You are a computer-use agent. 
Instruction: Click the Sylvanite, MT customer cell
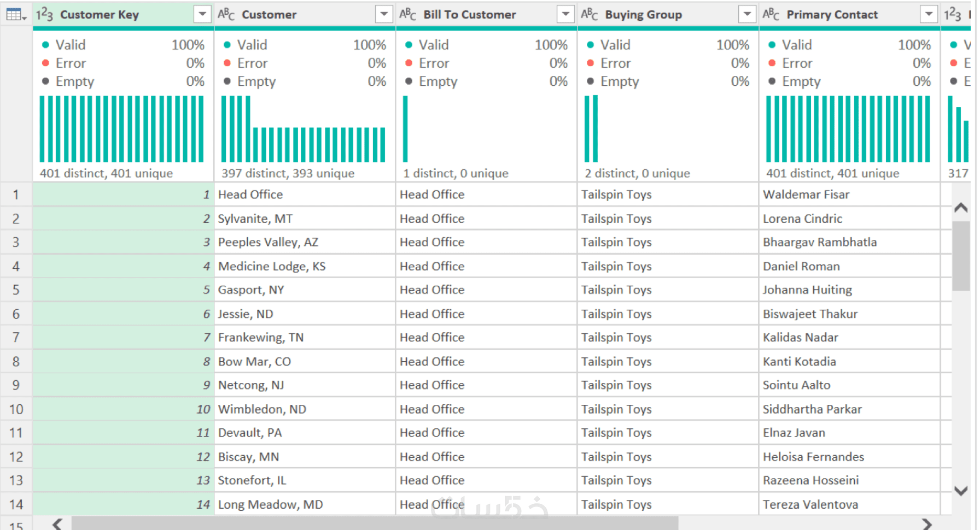pyautogui.click(x=255, y=219)
